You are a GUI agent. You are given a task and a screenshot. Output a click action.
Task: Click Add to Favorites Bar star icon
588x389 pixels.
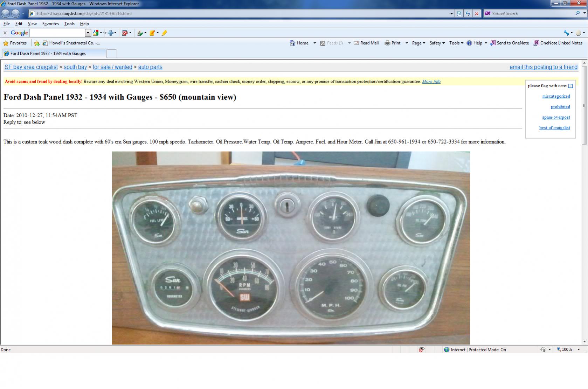coord(36,43)
